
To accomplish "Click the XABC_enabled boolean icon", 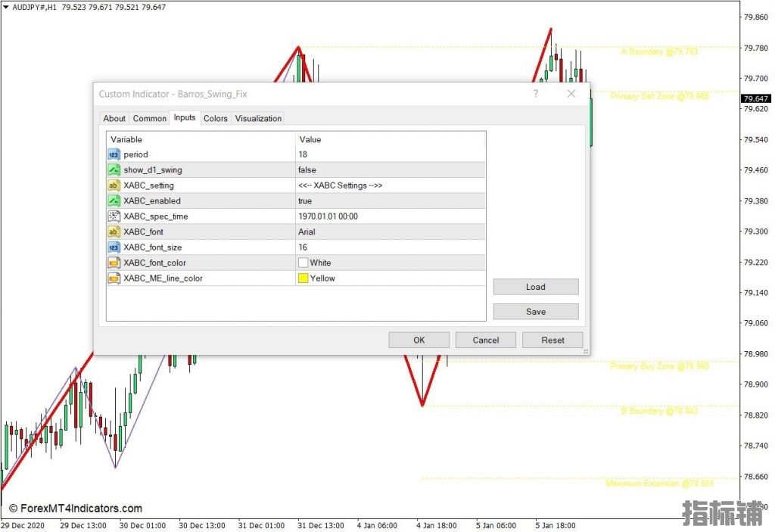I will pos(114,201).
